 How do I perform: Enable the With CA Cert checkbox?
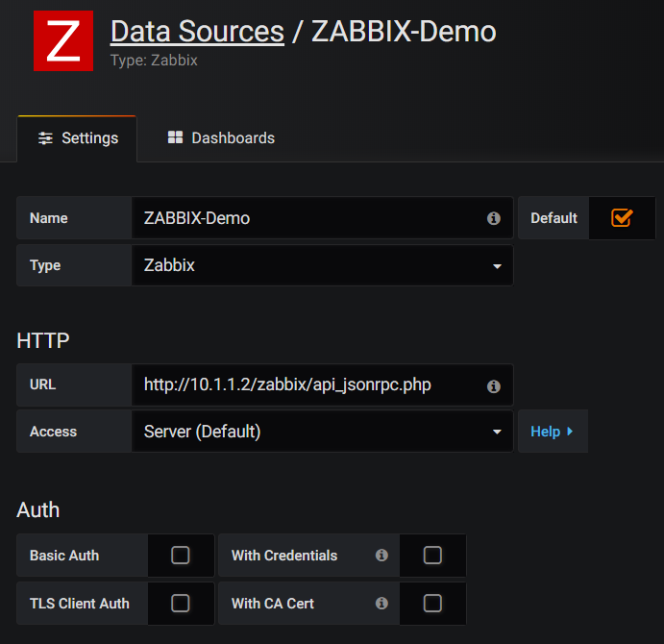(432, 603)
